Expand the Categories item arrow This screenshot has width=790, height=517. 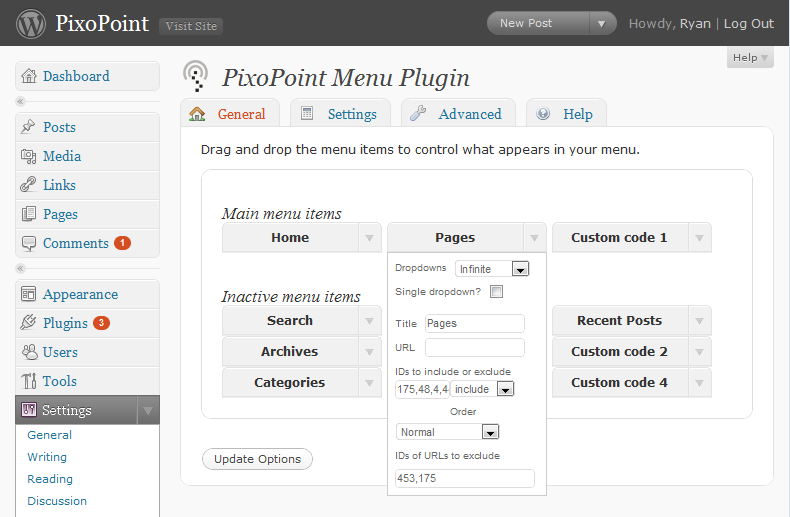(369, 383)
